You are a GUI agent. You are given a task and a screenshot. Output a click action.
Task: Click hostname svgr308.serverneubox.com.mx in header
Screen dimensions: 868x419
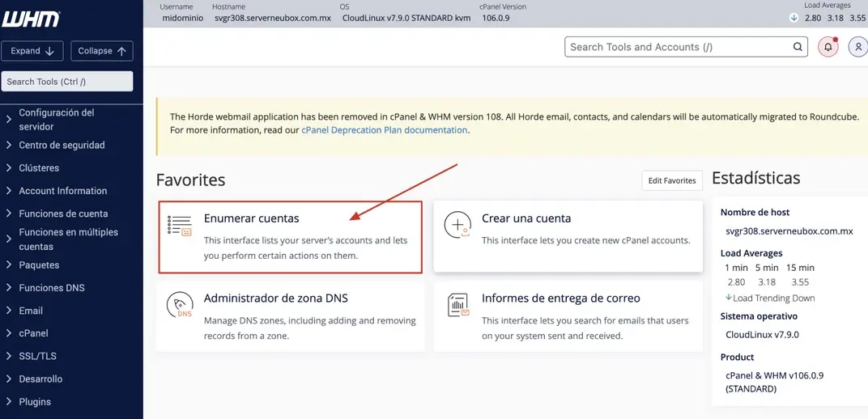[273, 18]
